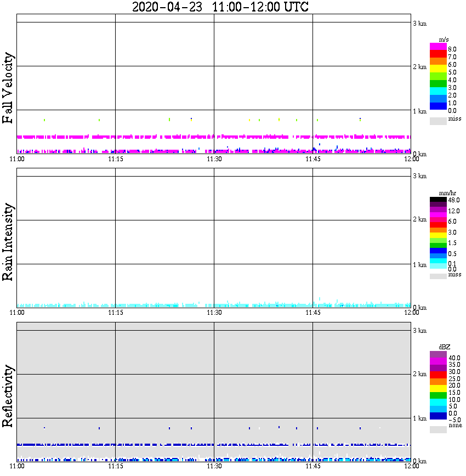Select the dark blue swatch in dBZ legend
466x476 pixels.
coord(438,416)
